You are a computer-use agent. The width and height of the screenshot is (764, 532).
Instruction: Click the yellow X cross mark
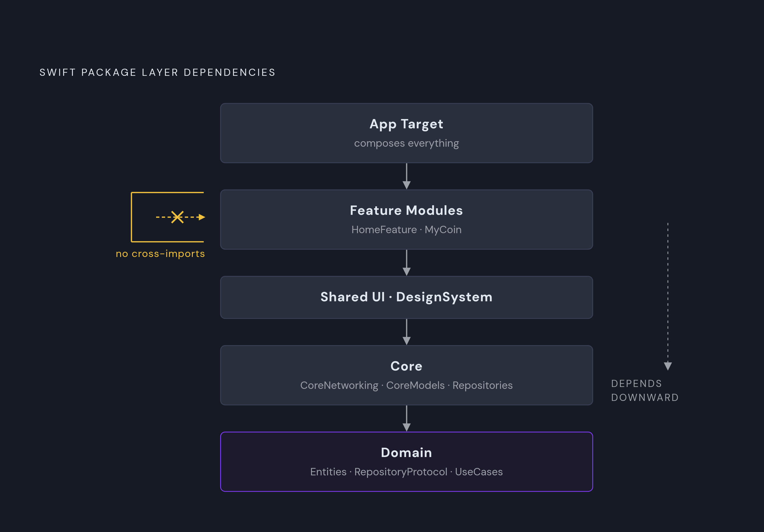[x=177, y=217]
